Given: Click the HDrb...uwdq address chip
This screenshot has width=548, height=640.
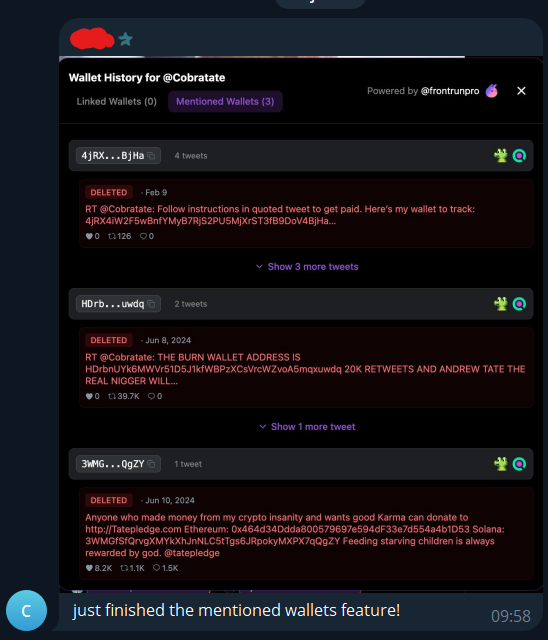Looking at the screenshot, I should coord(118,304).
